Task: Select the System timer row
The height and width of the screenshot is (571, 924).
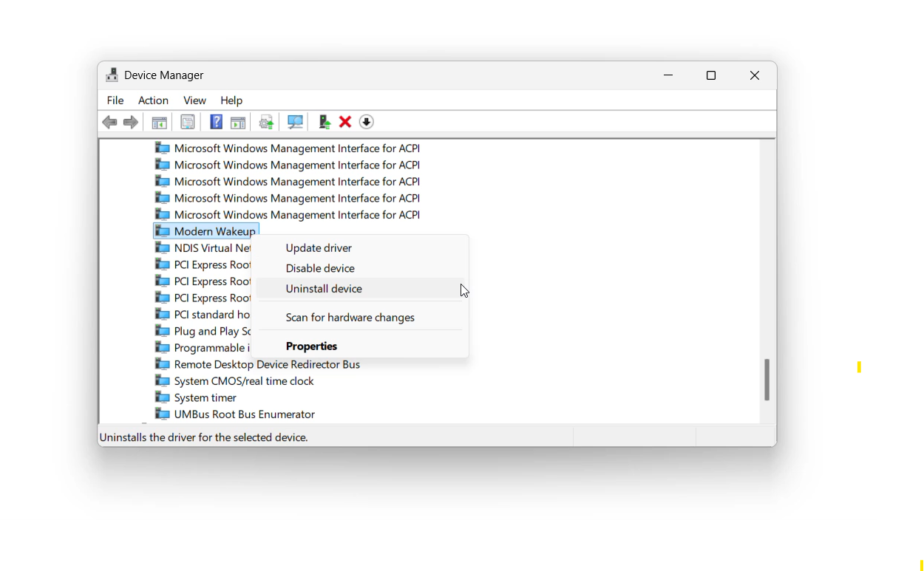Action: [196, 397]
